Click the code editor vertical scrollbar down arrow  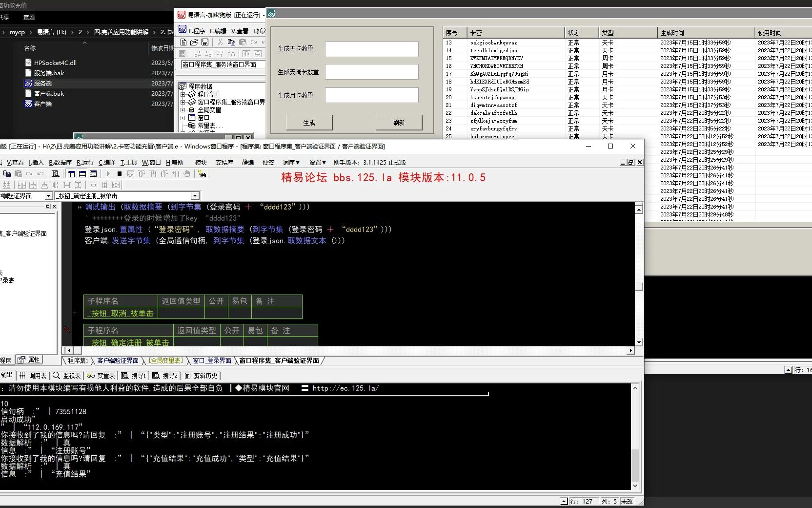click(639, 342)
